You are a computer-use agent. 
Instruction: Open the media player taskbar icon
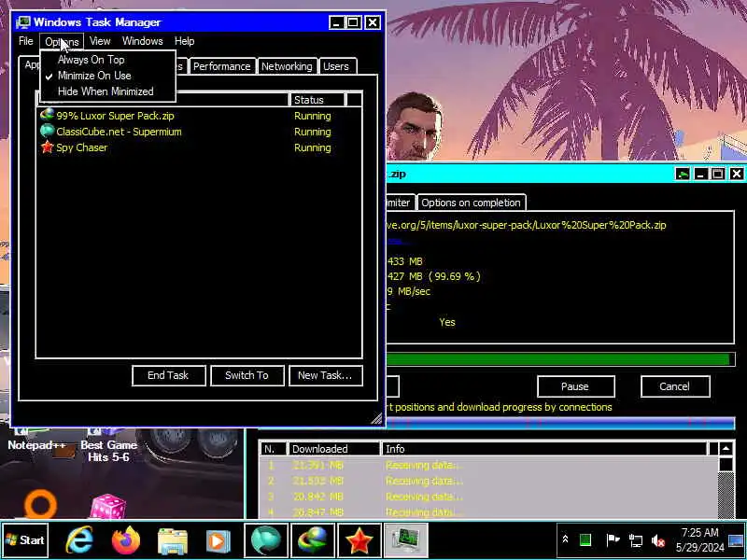click(218, 541)
